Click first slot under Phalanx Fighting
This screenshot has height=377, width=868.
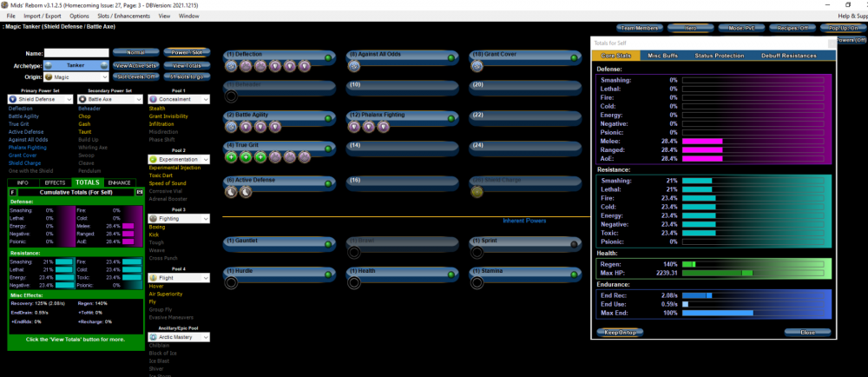pos(354,127)
